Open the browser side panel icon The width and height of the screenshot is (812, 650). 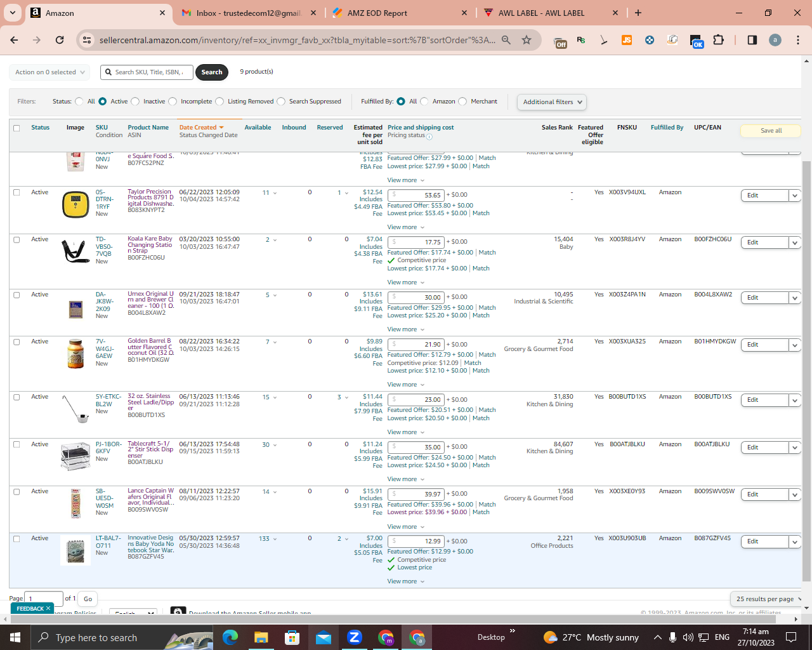752,40
